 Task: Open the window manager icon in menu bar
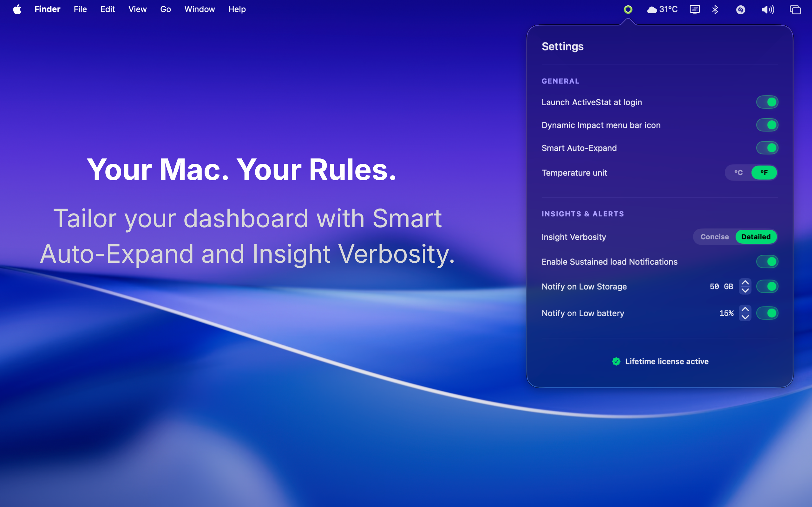pyautogui.click(x=795, y=10)
